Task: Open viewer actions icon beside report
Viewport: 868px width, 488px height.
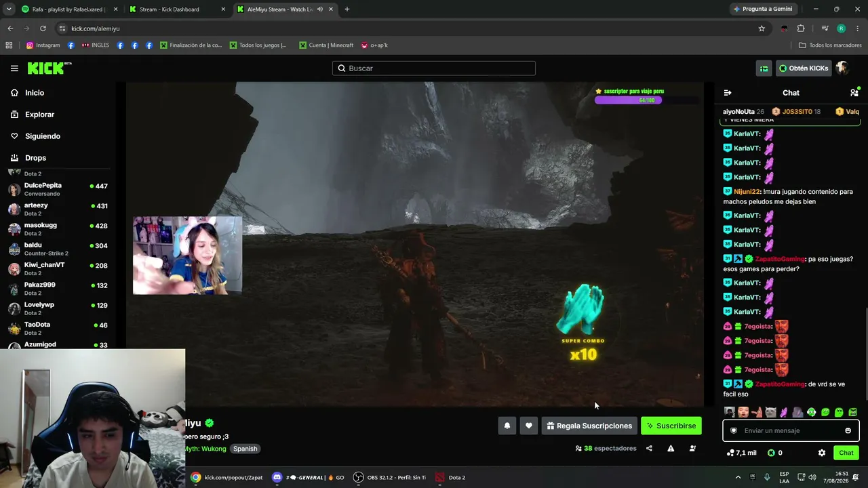Action: (692, 449)
